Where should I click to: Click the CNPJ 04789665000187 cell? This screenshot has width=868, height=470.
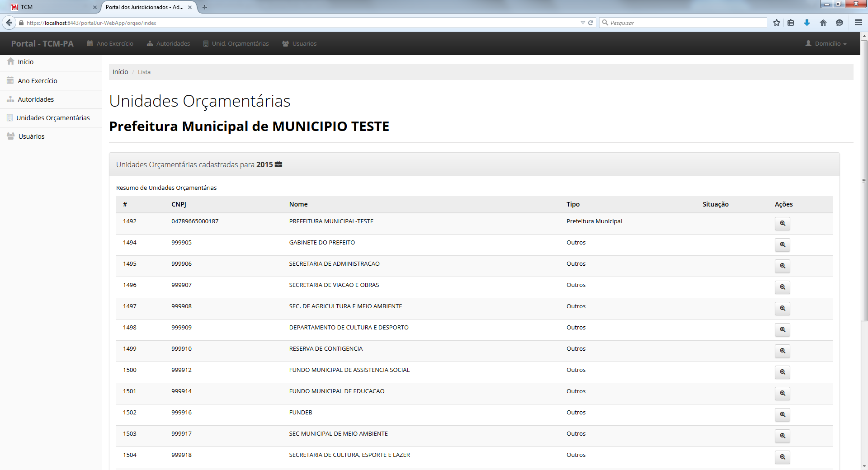(x=195, y=221)
